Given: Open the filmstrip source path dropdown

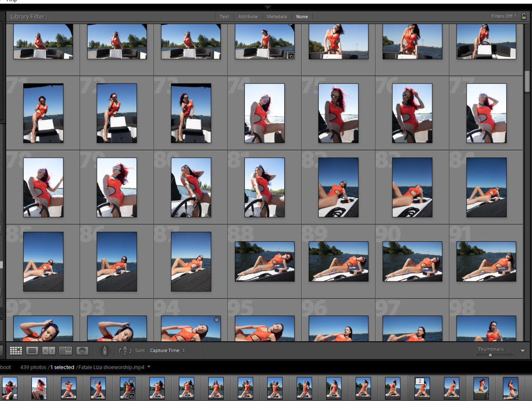Looking at the screenshot, I should point(149,367).
